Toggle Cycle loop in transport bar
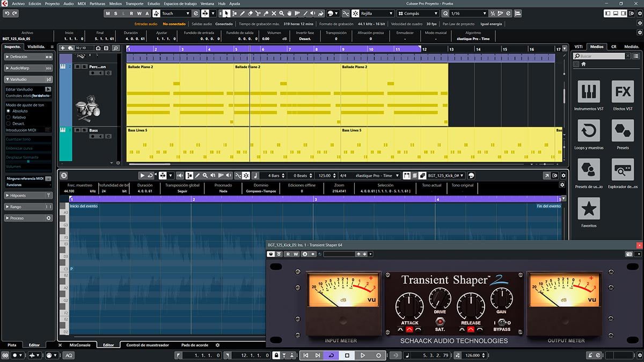Viewport: 644px width, 362px height. click(331, 355)
